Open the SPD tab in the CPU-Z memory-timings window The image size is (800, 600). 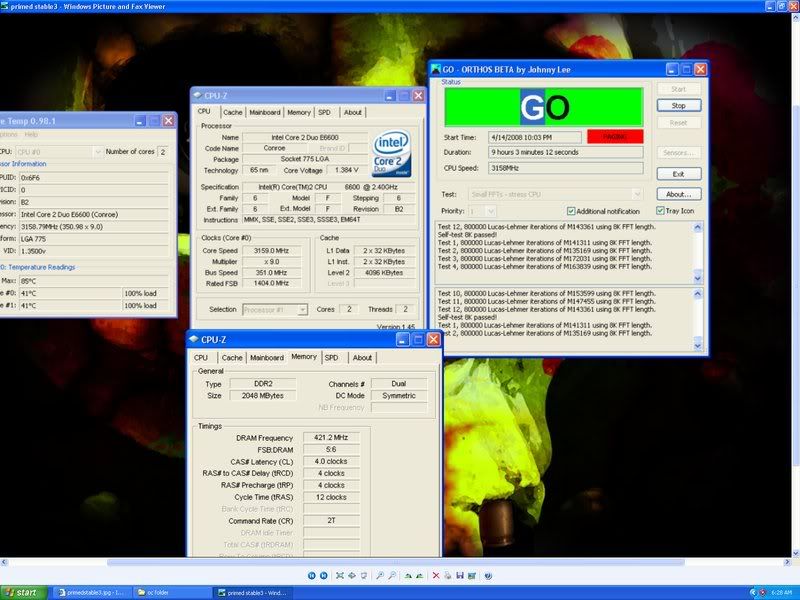pos(332,358)
